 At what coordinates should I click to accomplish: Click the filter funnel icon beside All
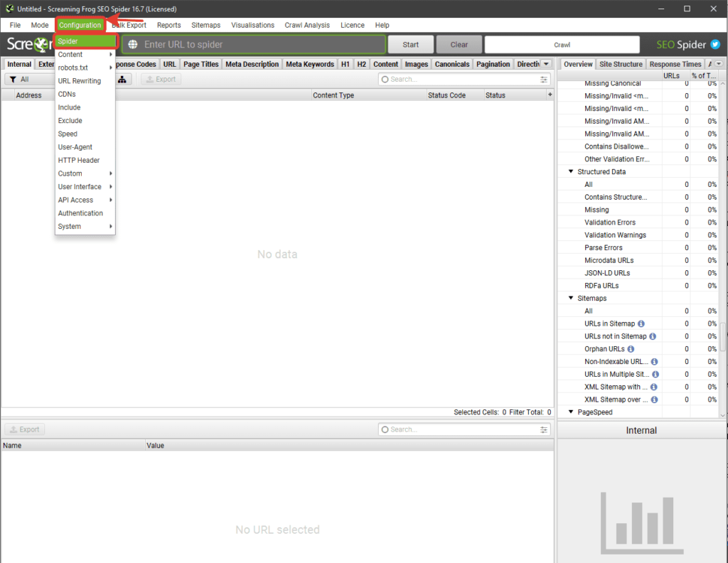pyautogui.click(x=13, y=80)
